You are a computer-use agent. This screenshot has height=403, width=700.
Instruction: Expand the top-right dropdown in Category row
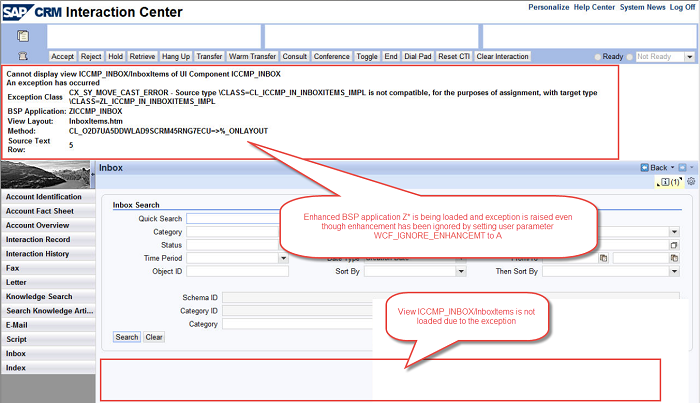click(674, 232)
